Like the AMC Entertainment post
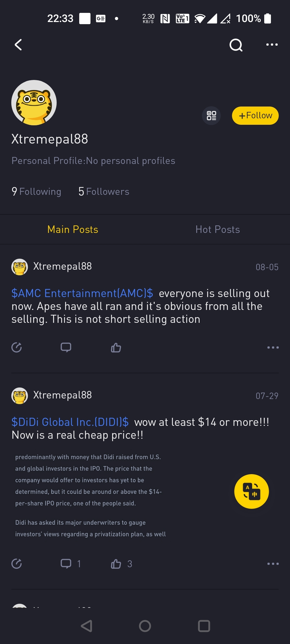The height and width of the screenshot is (644, 290). (116, 347)
